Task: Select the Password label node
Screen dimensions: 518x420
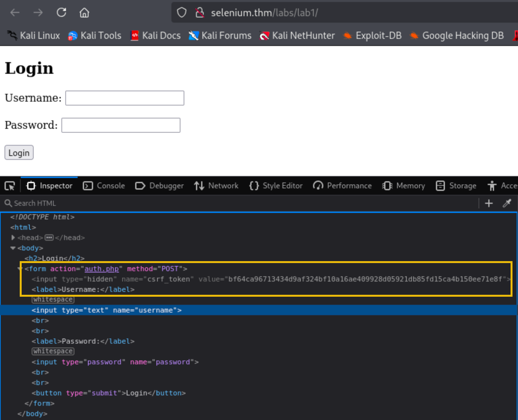Action: [83, 341]
